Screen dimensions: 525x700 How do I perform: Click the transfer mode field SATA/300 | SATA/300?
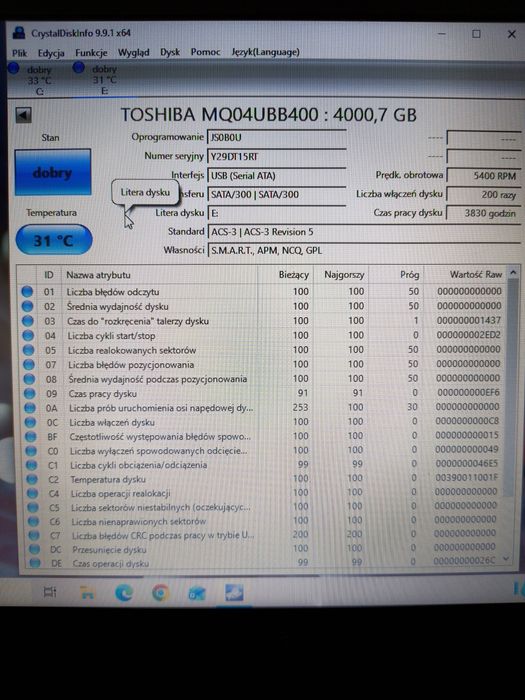point(277,194)
